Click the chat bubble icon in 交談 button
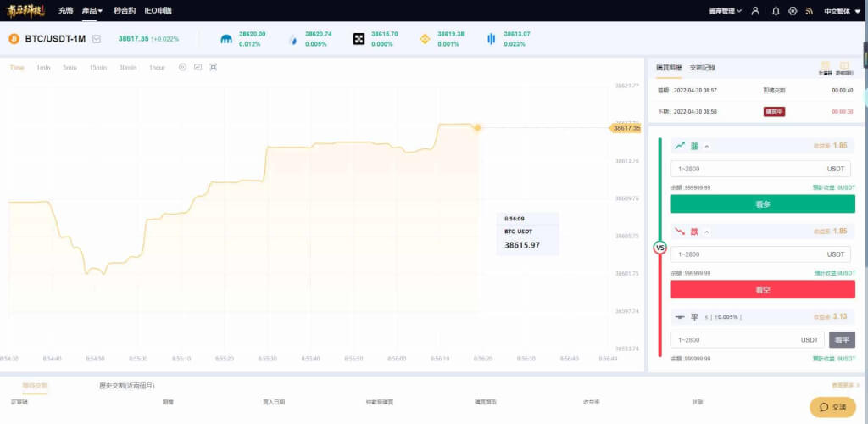 tap(824, 407)
